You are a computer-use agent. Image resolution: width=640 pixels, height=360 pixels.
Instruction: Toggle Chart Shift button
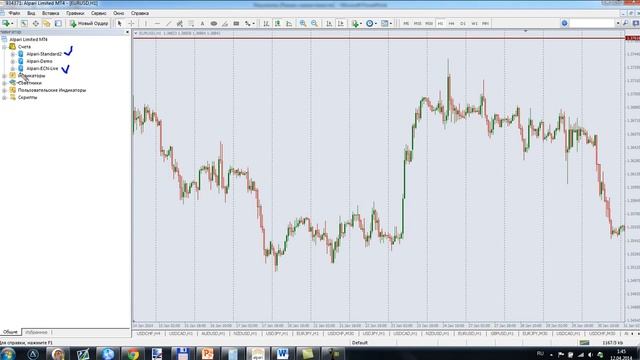340,24
